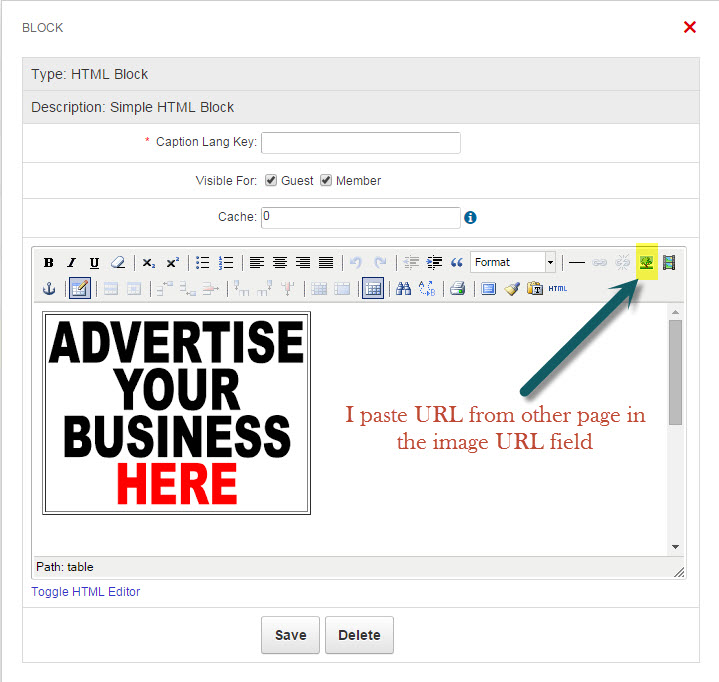
Task: Open find and replace tool
Action: [427, 288]
